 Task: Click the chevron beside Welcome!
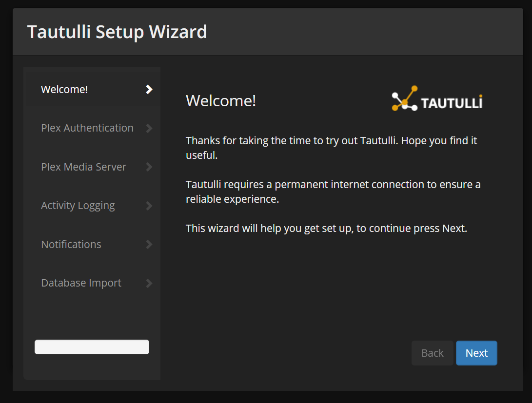pos(149,89)
